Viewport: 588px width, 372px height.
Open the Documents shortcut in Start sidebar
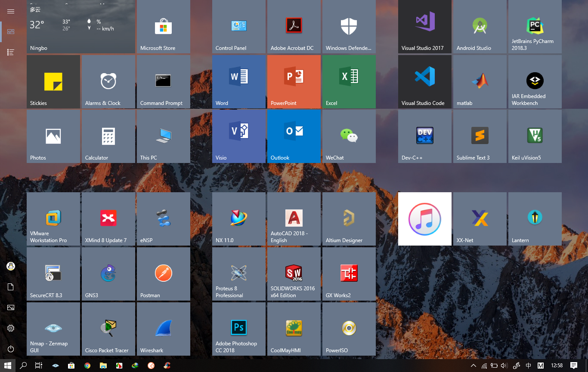[11, 287]
